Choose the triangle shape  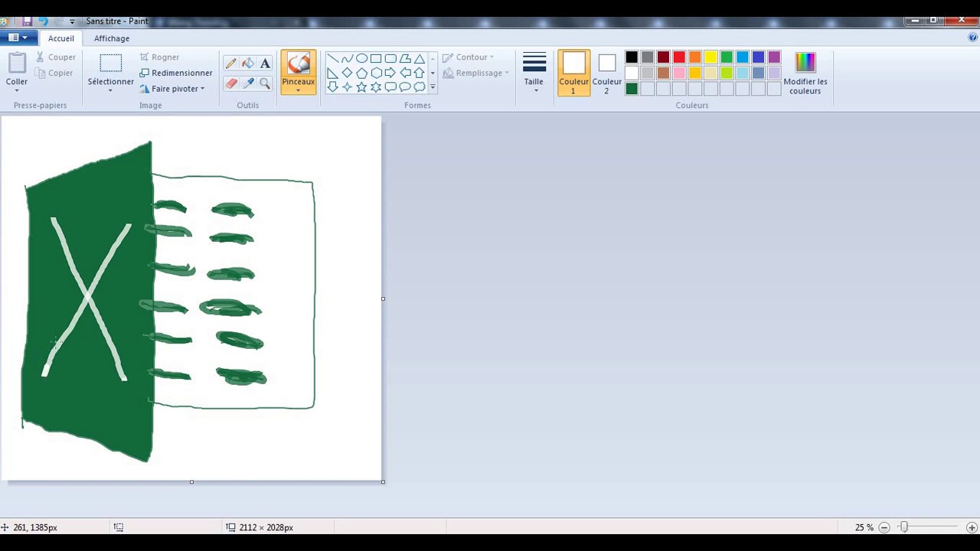(420, 59)
